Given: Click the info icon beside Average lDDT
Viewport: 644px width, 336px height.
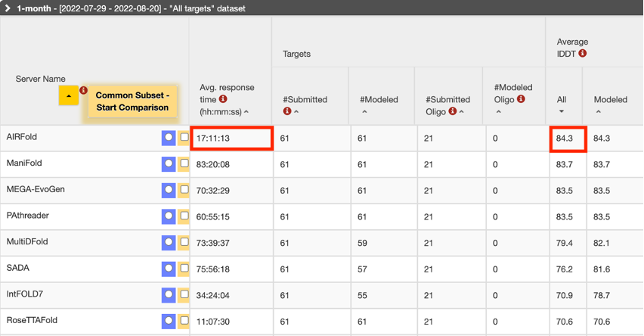Looking at the screenshot, I should click(x=583, y=54).
